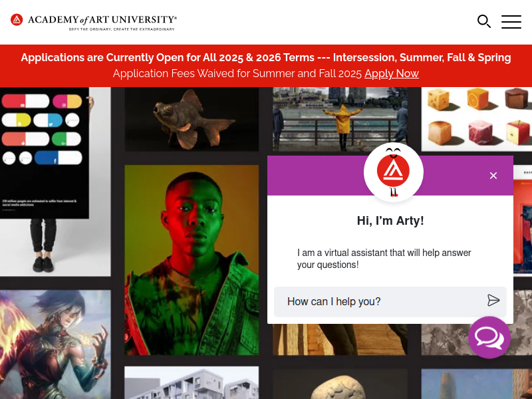Viewport: 532px width, 399px height.
Task: Open the yellow raincoat waterfront image
Action: (340, 119)
